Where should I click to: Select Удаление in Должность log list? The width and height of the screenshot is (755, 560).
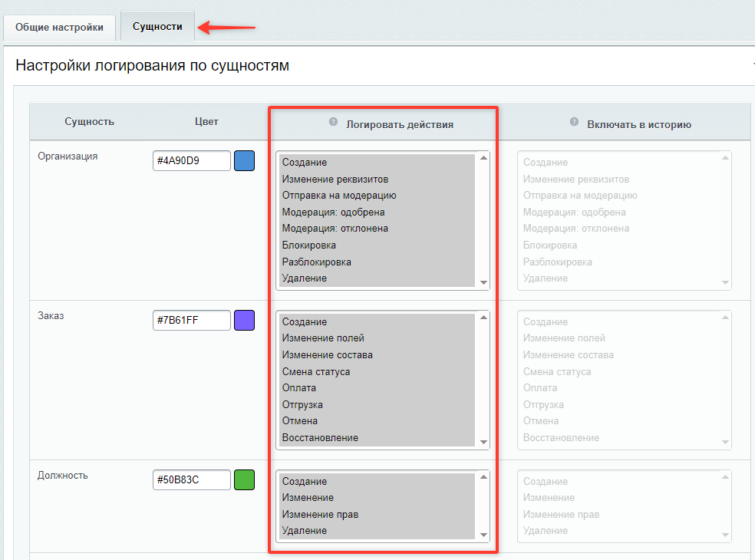[377, 531]
